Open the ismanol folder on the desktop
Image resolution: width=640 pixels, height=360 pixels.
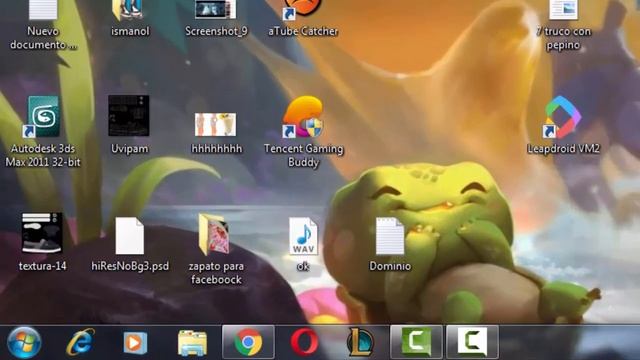tap(128, 10)
